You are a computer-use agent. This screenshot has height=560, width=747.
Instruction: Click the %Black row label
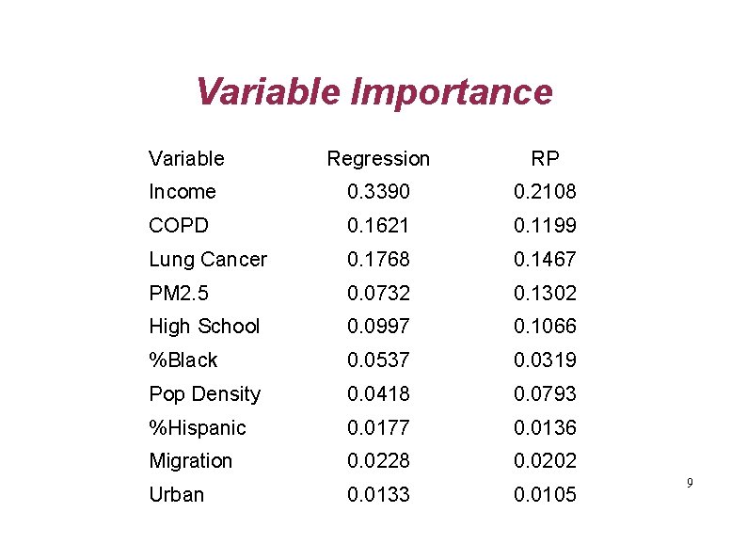coord(183,360)
